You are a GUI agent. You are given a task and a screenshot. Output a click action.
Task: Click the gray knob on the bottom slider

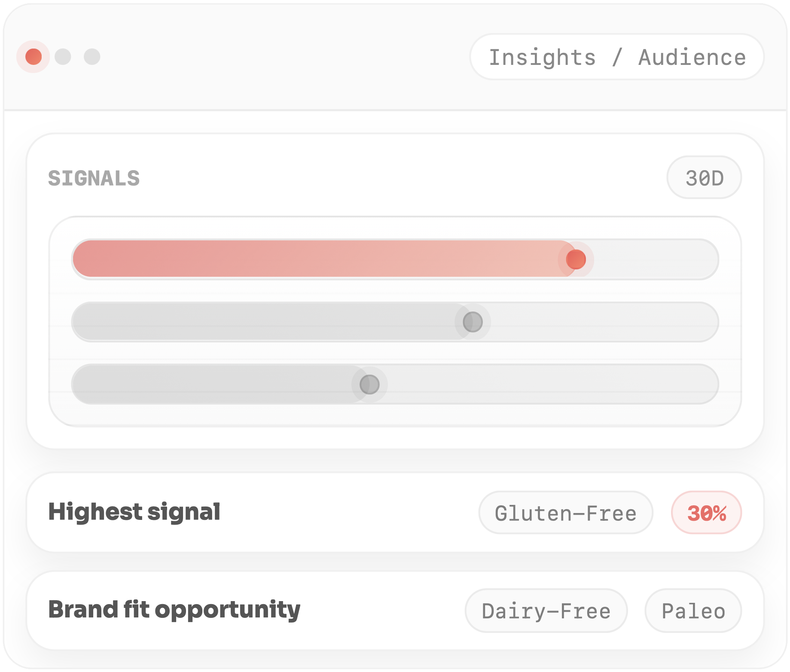(x=369, y=384)
